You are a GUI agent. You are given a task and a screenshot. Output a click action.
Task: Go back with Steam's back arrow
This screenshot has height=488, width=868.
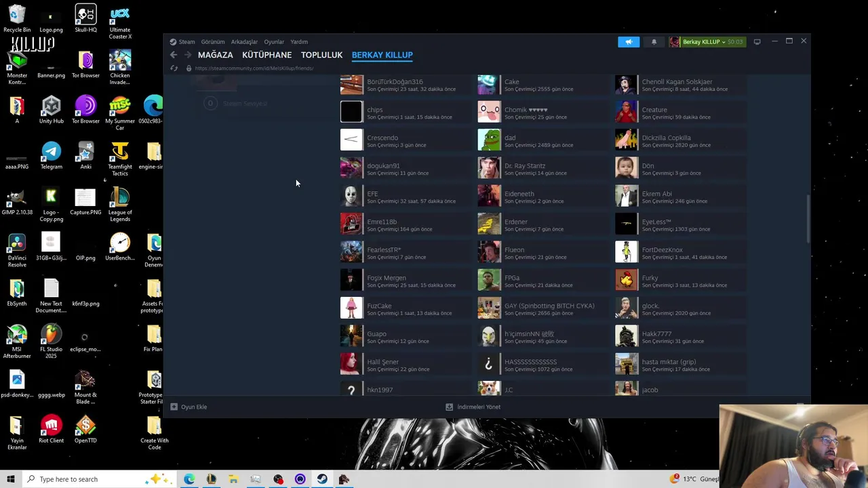(x=174, y=55)
